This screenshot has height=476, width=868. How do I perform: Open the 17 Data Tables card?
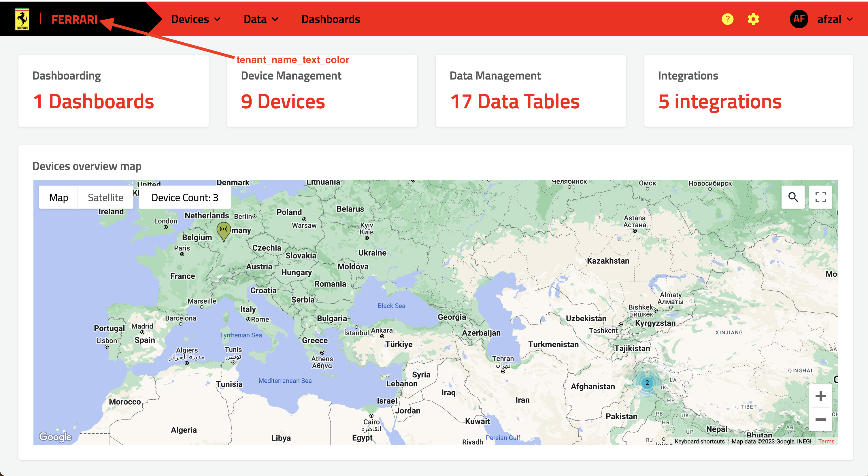(x=530, y=91)
